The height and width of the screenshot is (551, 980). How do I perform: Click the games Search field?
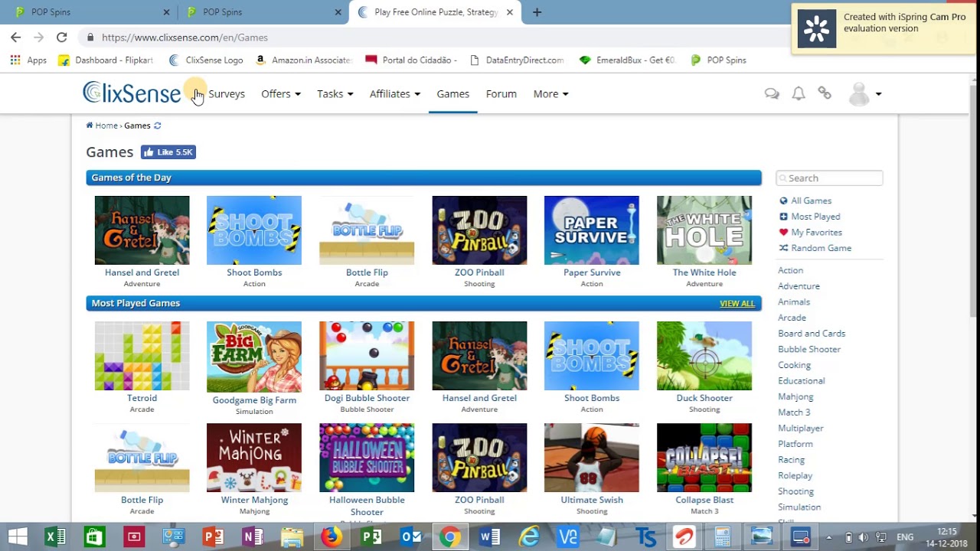pos(829,178)
